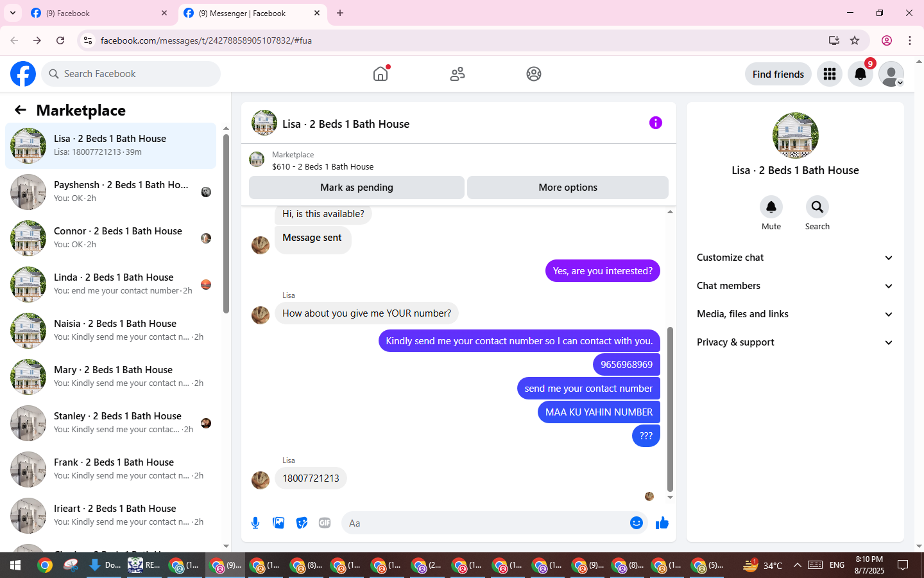Open the Mary conversation
This screenshot has height=578, width=924.
click(110, 377)
